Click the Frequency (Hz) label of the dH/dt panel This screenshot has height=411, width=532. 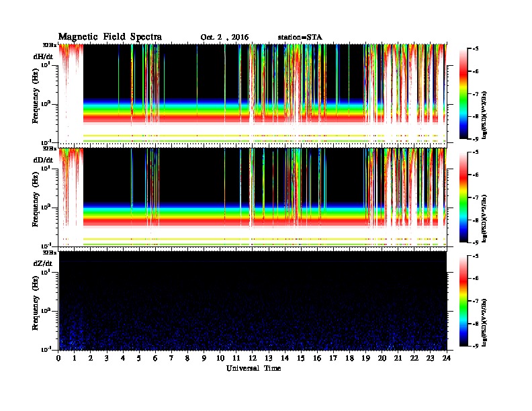pyautogui.click(x=36, y=97)
